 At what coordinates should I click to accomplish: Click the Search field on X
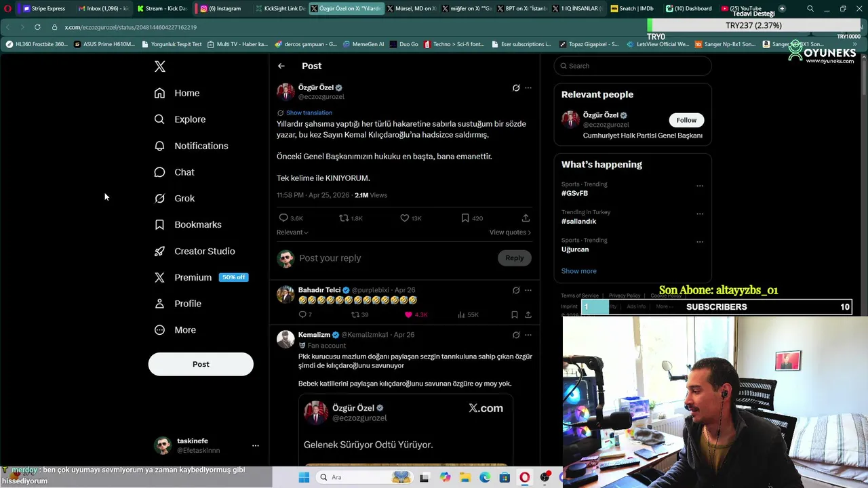tap(633, 66)
